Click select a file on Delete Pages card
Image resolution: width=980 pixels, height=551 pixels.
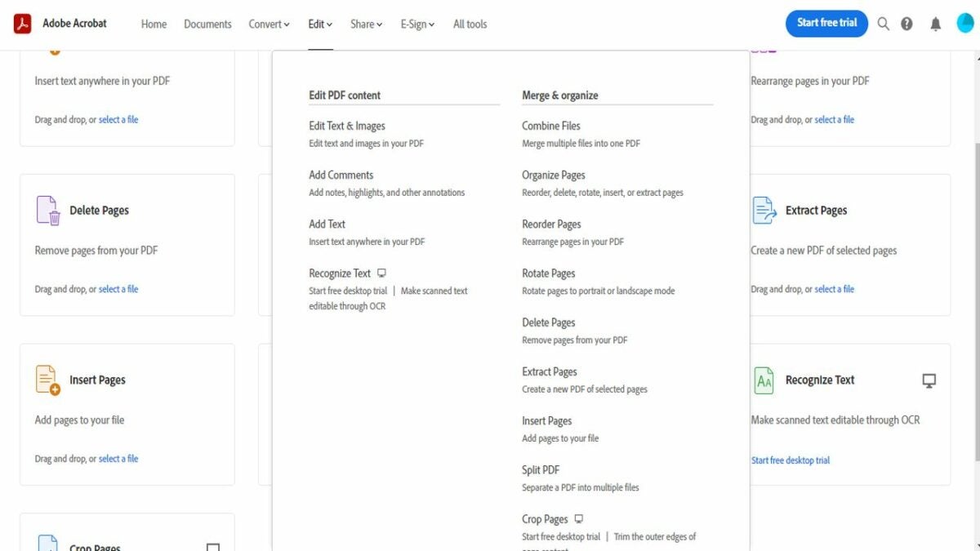pyautogui.click(x=118, y=289)
